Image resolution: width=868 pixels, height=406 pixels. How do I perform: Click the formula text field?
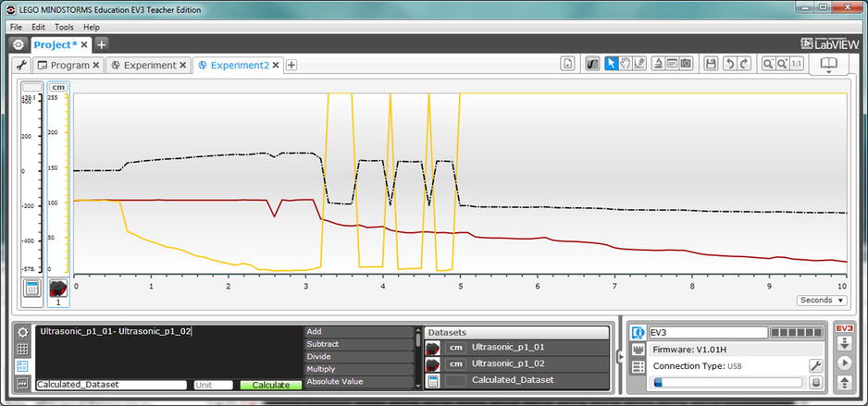click(169, 351)
